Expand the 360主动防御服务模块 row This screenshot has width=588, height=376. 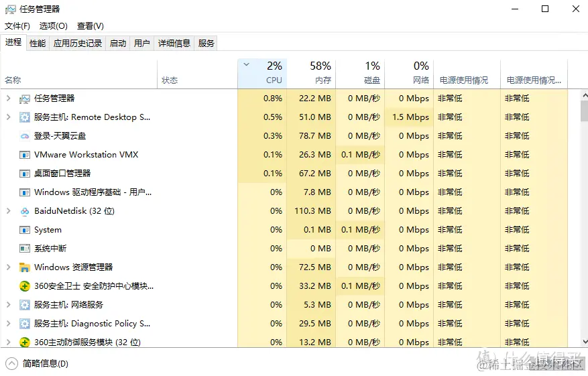point(8,342)
